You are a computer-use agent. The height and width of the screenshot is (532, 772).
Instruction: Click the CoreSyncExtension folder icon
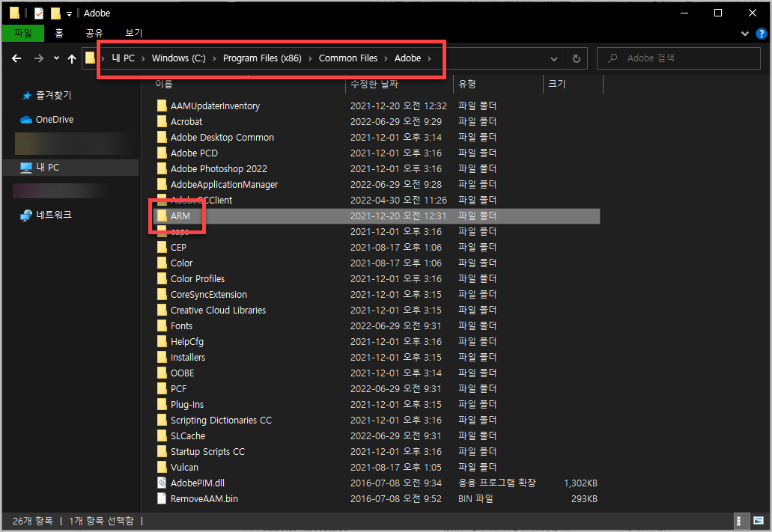(162, 295)
